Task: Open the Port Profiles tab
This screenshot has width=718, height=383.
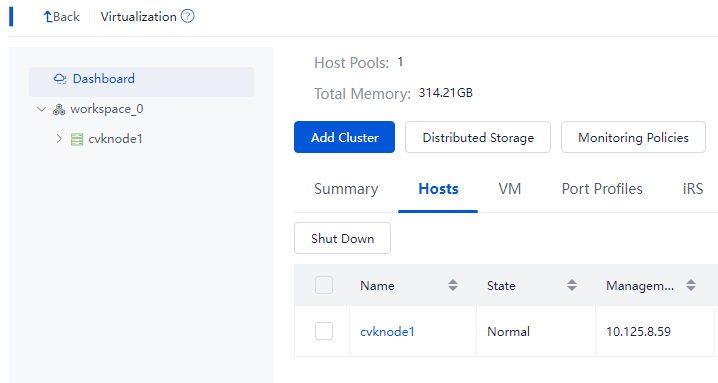Action: (602, 189)
